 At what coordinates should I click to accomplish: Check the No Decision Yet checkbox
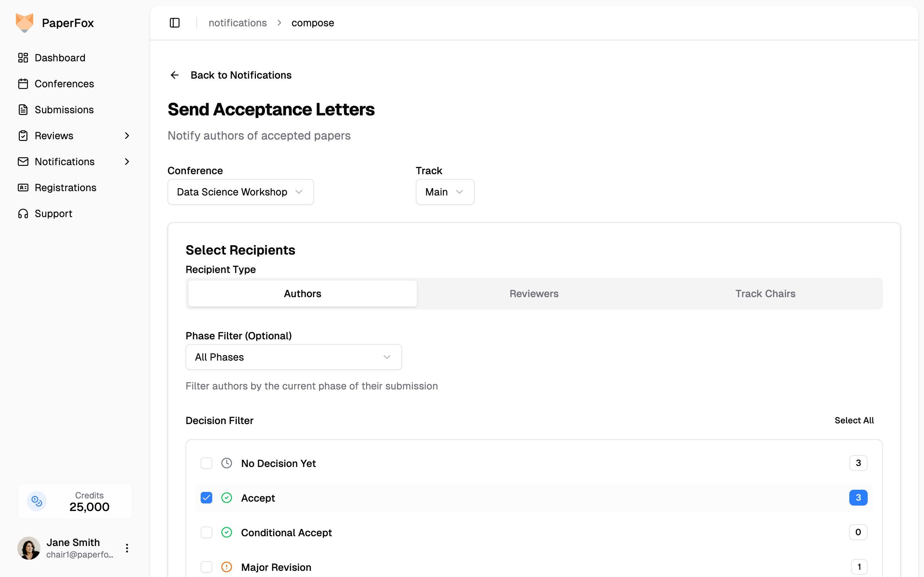click(x=206, y=463)
